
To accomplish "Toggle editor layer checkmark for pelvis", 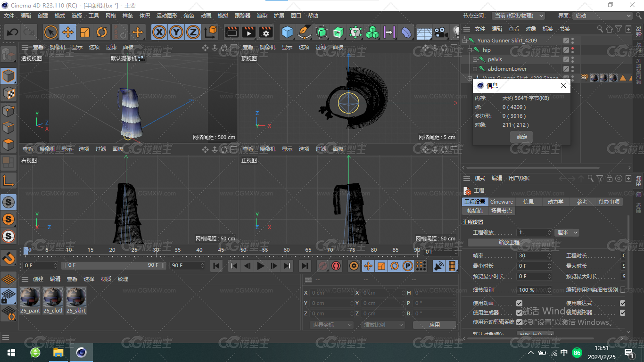I will [x=566, y=59].
